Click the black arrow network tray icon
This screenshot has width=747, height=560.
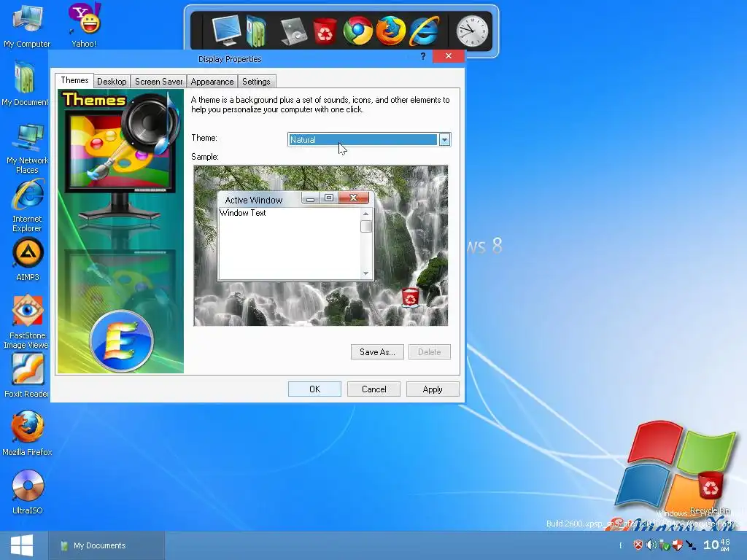[690, 545]
